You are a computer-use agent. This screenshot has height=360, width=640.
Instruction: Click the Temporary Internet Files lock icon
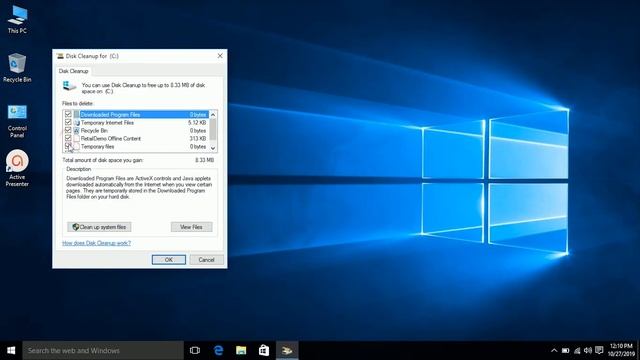[x=76, y=122]
